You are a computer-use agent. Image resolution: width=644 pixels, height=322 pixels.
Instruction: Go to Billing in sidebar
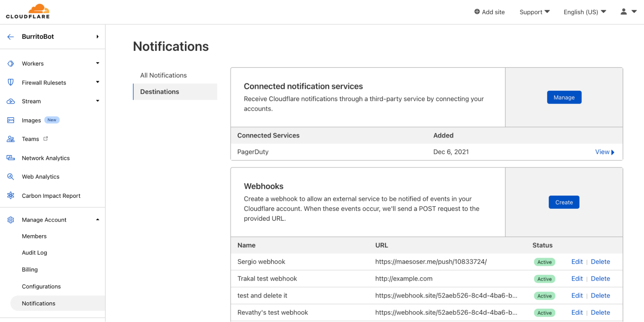point(30,270)
